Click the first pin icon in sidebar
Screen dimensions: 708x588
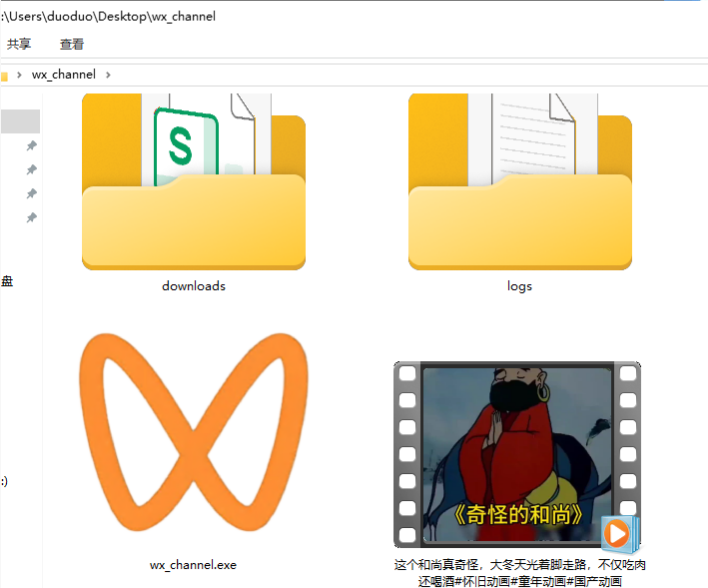point(31,145)
